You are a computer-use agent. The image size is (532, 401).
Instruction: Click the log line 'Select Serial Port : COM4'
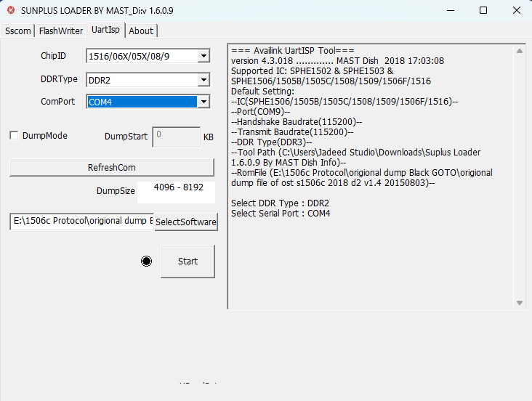click(281, 214)
